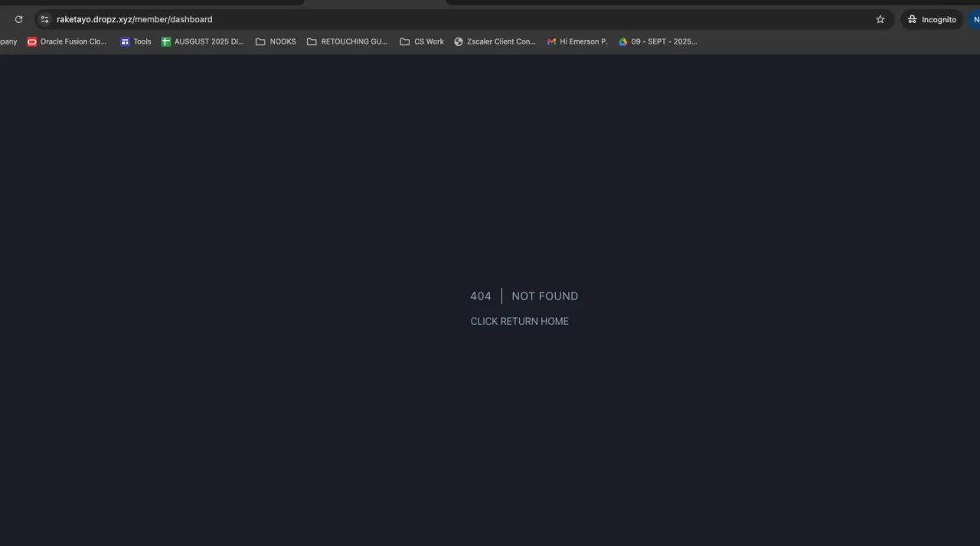
Task: Open the Tools bookmark
Action: tap(136, 41)
